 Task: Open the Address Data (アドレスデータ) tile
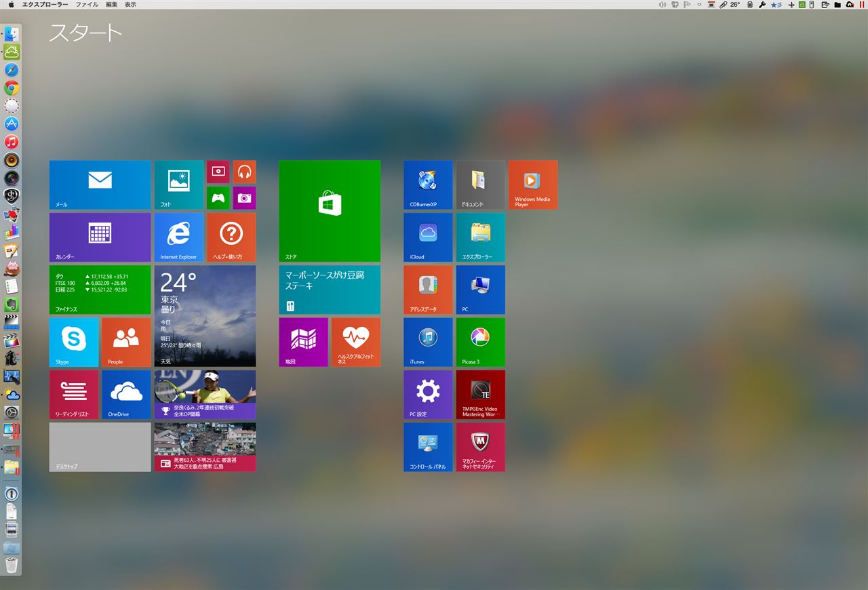coord(428,290)
